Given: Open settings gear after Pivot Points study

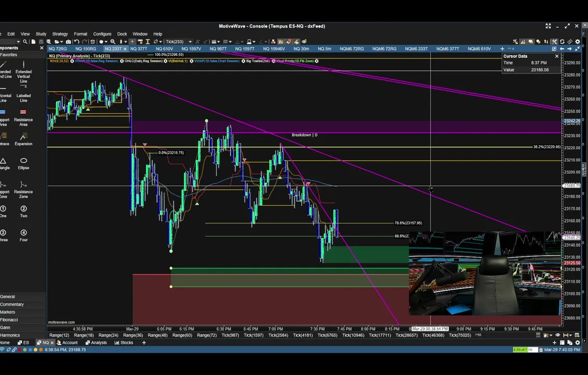Looking at the screenshot, I should [x=317, y=61].
